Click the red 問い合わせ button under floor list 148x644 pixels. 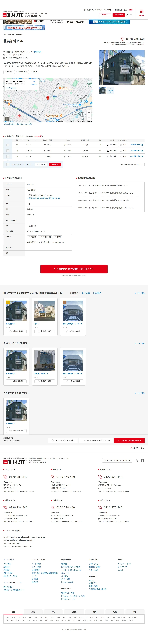[x=55, y=165]
